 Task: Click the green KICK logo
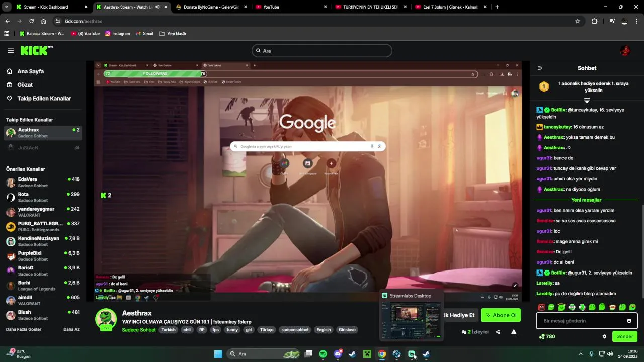pyautogui.click(x=36, y=50)
